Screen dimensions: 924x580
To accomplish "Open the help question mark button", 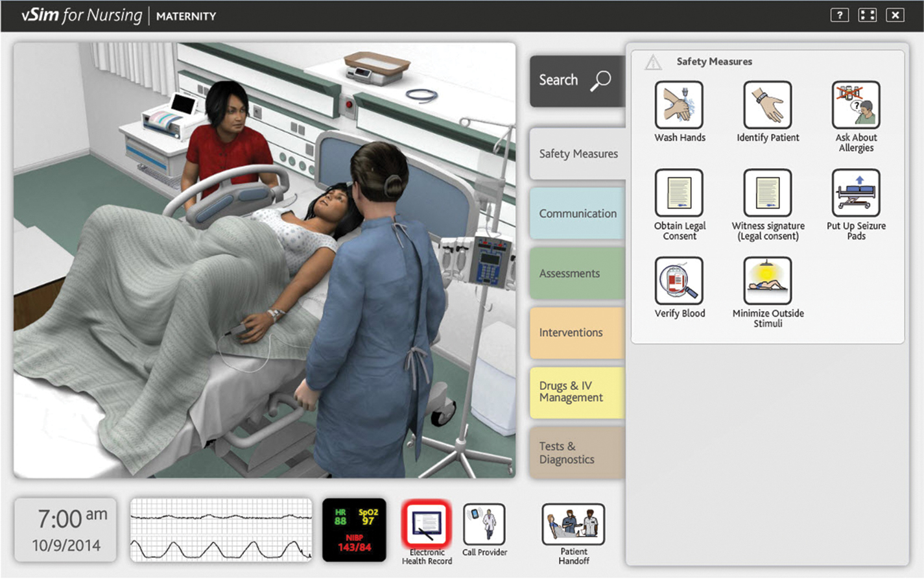I will [x=839, y=14].
